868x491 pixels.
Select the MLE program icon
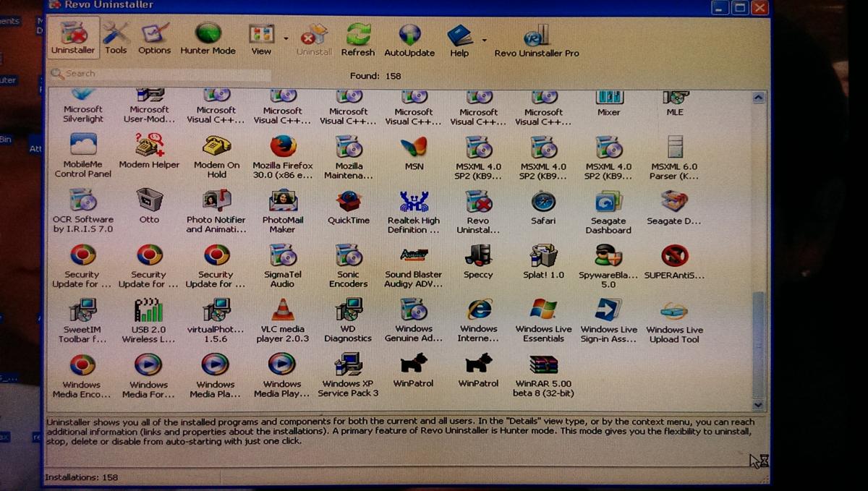click(x=675, y=103)
